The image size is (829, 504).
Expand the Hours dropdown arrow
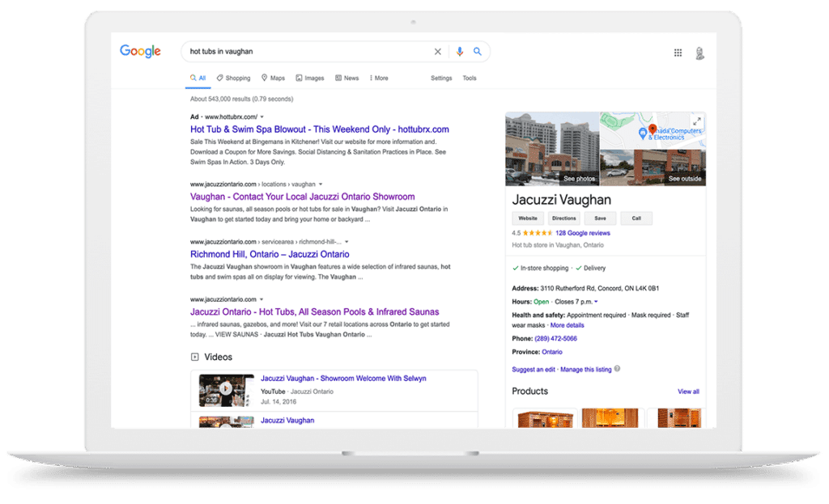click(x=597, y=302)
